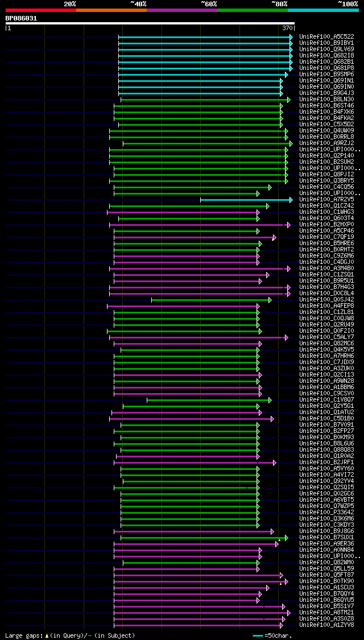Viewport: 364px width, 640px height.
Task: Click the purple alignment bar for C7QF19
Action: coord(195,237)
